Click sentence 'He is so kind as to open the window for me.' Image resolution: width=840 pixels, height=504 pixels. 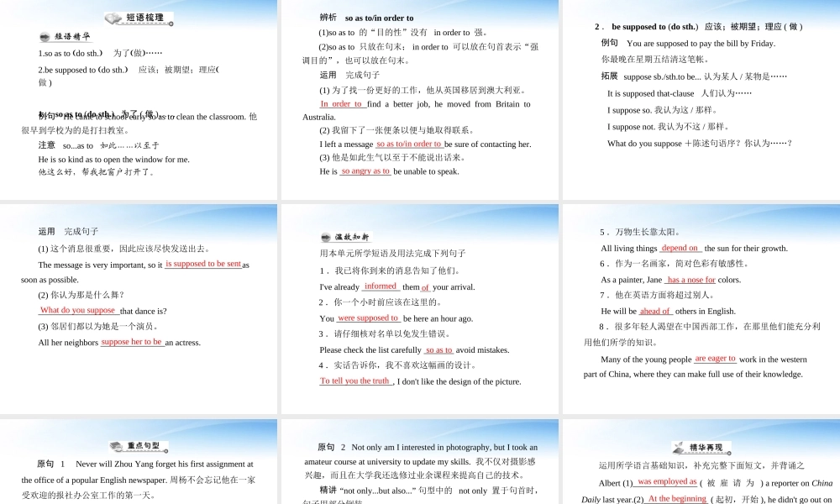point(113,159)
